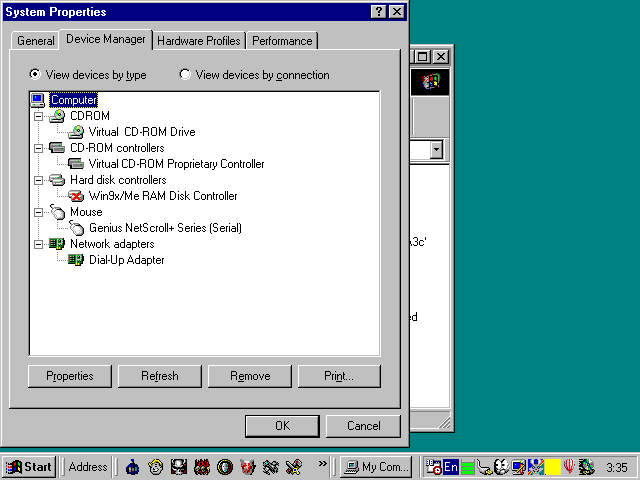The height and width of the screenshot is (480, 640).
Task: Click the Remove button
Action: [x=250, y=376]
